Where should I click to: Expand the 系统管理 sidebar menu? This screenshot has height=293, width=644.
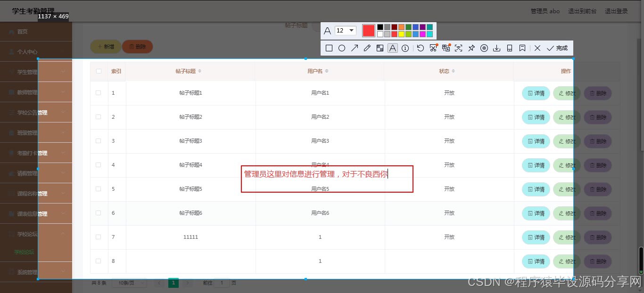tap(36, 272)
